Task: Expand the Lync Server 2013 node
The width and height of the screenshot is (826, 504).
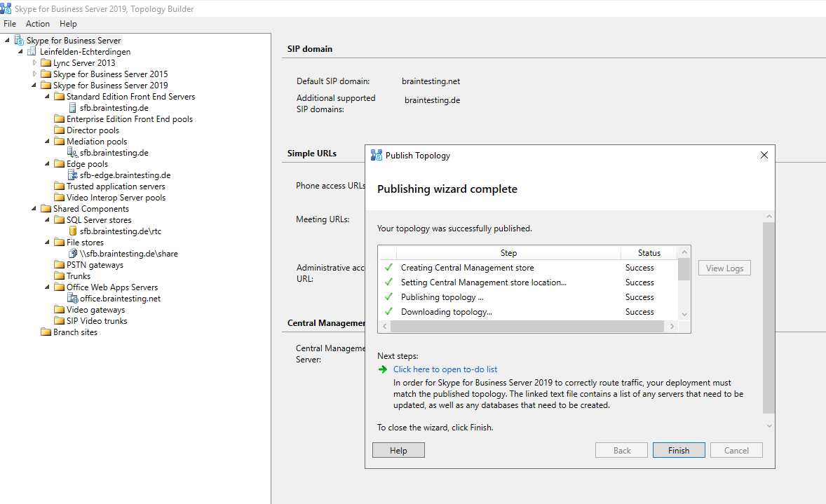Action: tap(34, 62)
